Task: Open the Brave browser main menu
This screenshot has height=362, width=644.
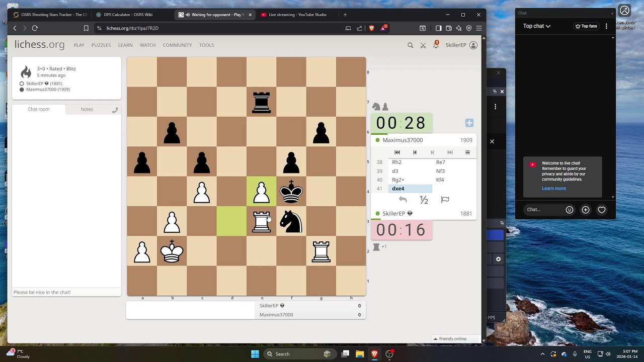Action: click(479, 28)
